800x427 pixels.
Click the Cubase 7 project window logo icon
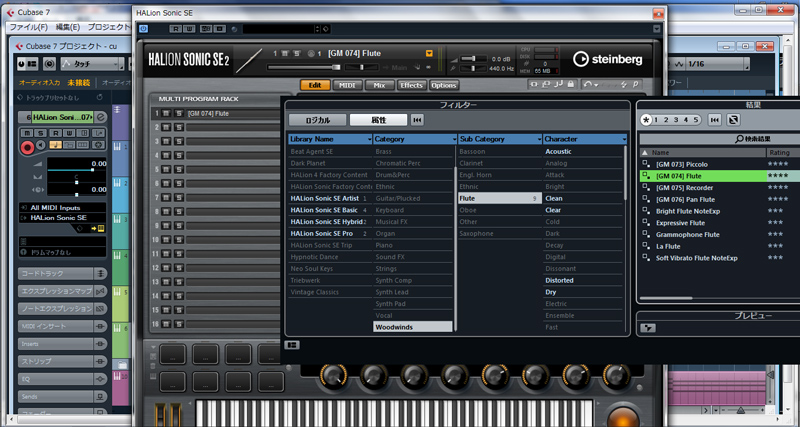point(20,46)
